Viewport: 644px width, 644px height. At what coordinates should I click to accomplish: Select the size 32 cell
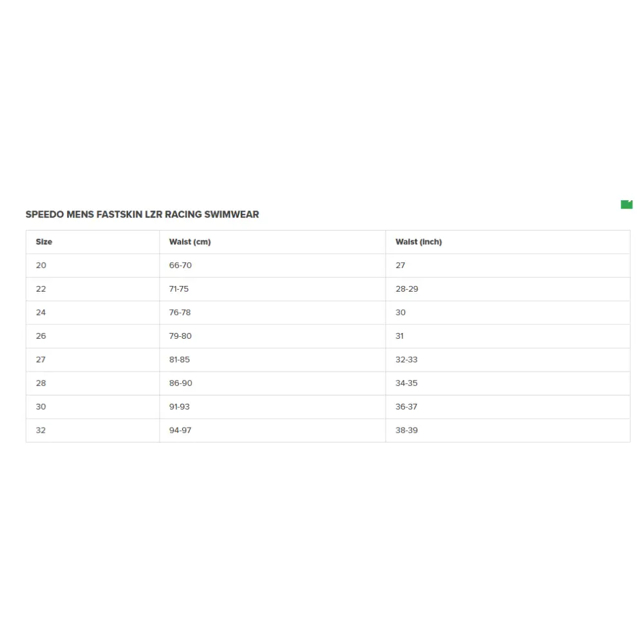click(41, 430)
